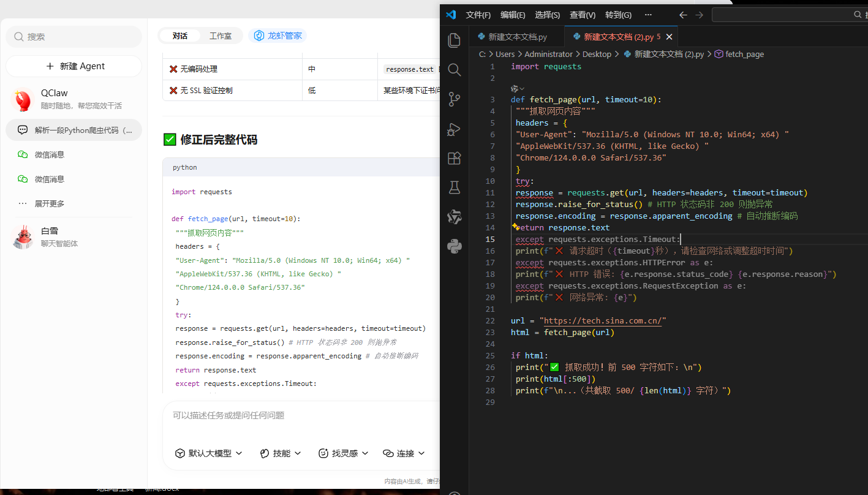Click Users in the breadcrumb path
The width and height of the screenshot is (868, 495).
505,54
